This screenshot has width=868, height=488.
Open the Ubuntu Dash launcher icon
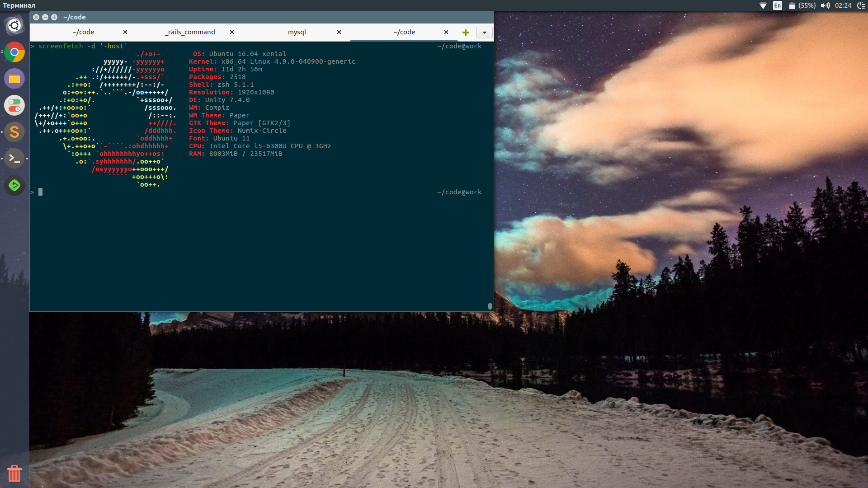point(14,25)
